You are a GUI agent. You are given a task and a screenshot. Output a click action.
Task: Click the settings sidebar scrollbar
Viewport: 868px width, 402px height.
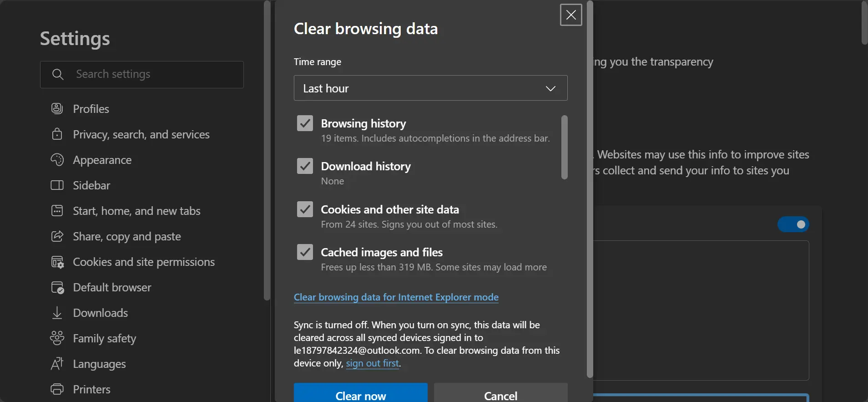(x=267, y=150)
